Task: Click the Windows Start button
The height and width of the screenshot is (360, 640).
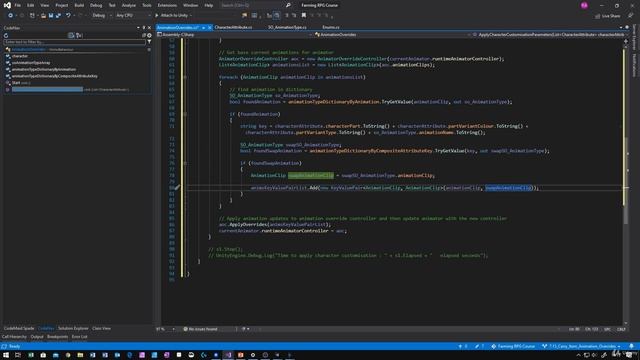Action: coord(6,355)
